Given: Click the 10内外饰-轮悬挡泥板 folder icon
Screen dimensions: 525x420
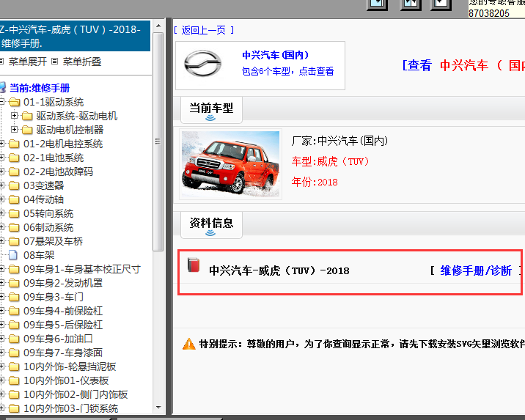Looking at the screenshot, I should click(14, 366).
